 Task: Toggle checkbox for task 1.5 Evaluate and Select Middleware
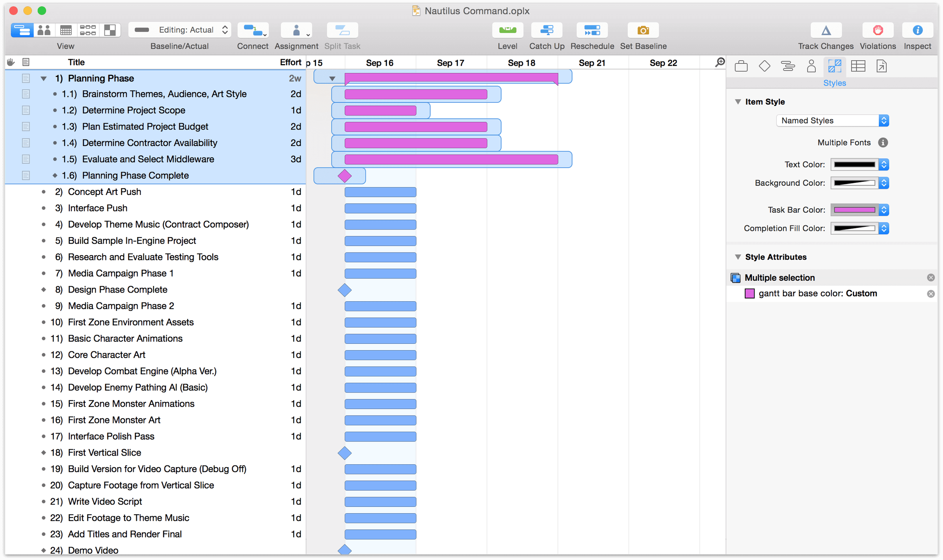(26, 159)
